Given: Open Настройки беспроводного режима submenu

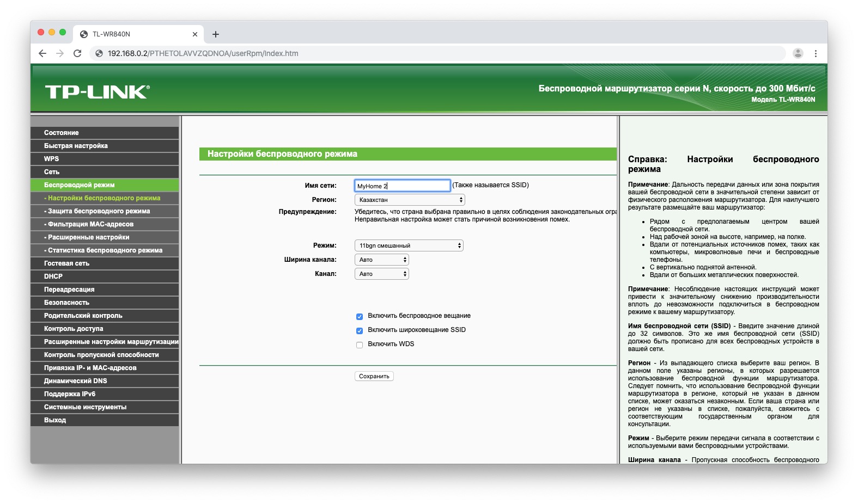Looking at the screenshot, I should click(x=105, y=198).
